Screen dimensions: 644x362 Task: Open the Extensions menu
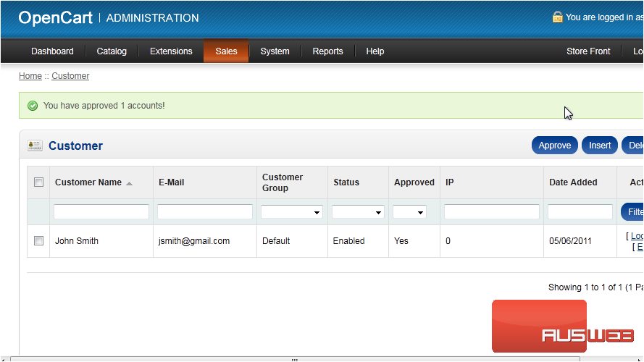pyautogui.click(x=171, y=51)
